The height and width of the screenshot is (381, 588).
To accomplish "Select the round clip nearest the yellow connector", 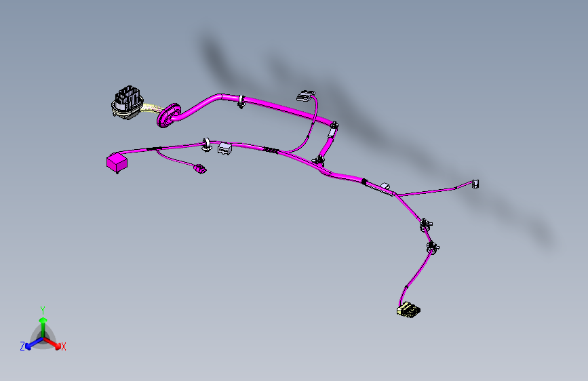I will click(x=433, y=247).
